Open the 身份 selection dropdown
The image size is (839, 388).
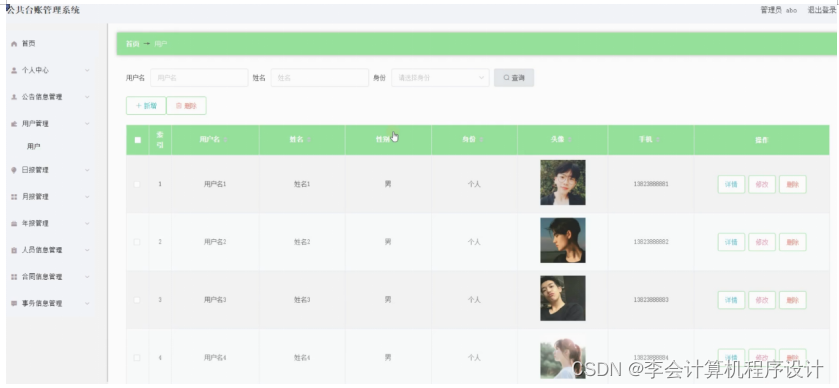click(x=440, y=78)
